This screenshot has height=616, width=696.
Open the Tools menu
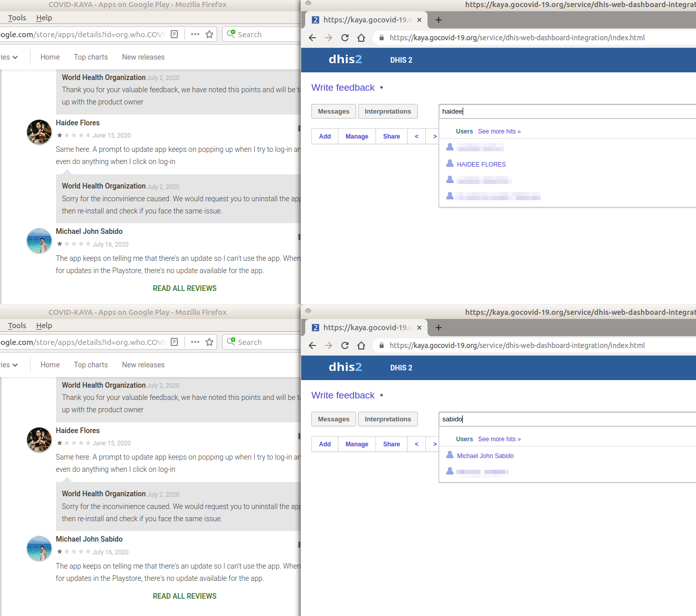pos(17,18)
